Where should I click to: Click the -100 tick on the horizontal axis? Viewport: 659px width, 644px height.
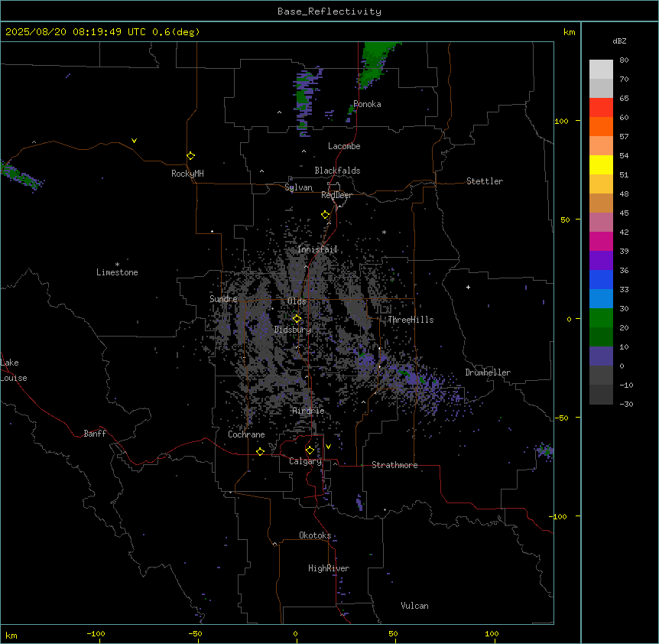click(x=96, y=633)
